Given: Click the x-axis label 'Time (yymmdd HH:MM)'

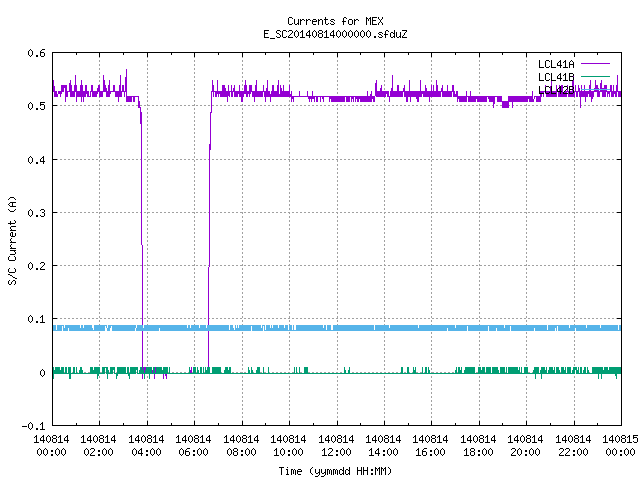Looking at the screenshot, I should [335, 471].
